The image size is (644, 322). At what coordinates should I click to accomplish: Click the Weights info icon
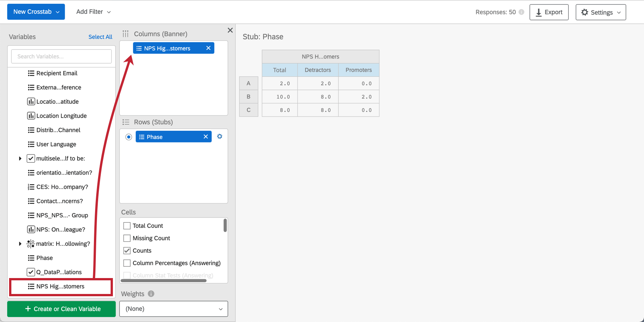[x=151, y=294]
